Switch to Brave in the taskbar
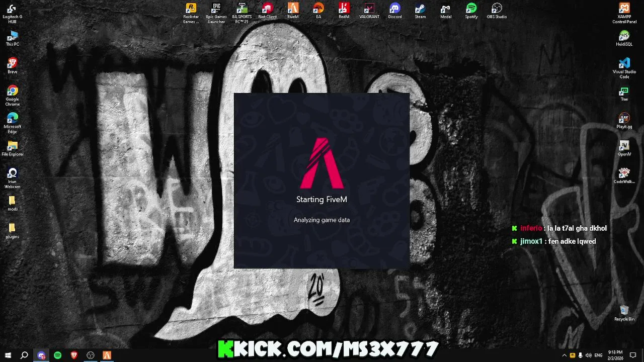Image resolution: width=644 pixels, height=362 pixels. (74, 355)
